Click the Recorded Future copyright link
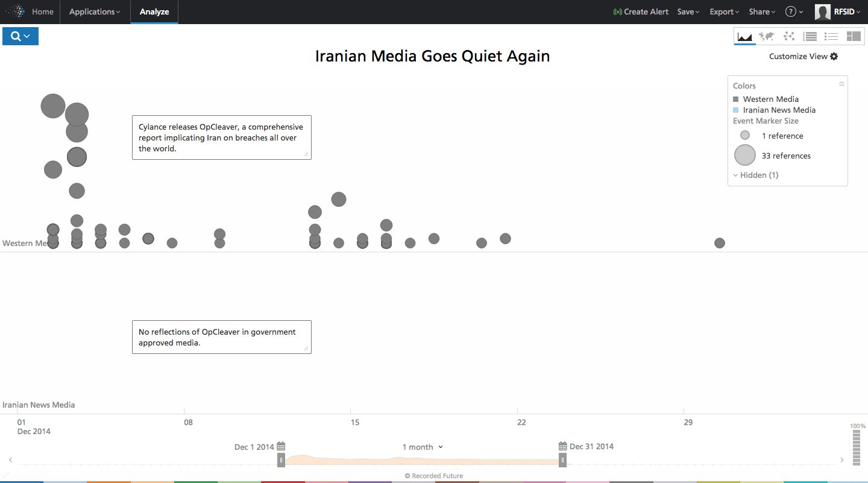Viewport: 868px width, 483px height. coord(434,476)
